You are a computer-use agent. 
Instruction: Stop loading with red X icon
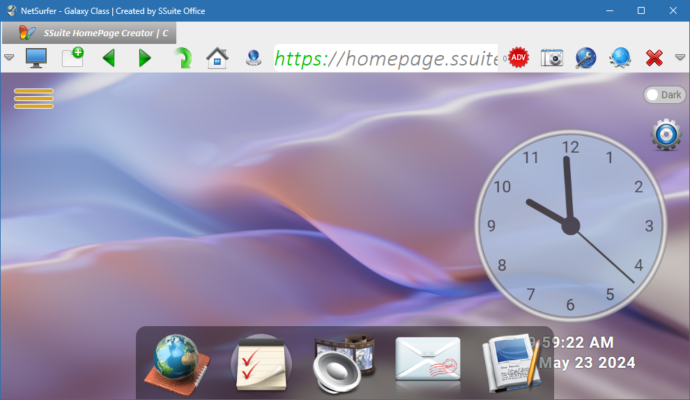(x=654, y=58)
